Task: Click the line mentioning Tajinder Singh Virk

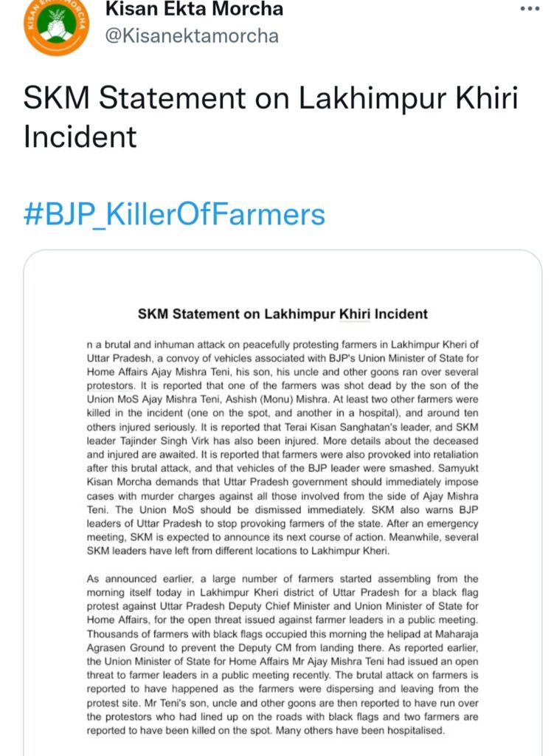Action: pos(283,441)
